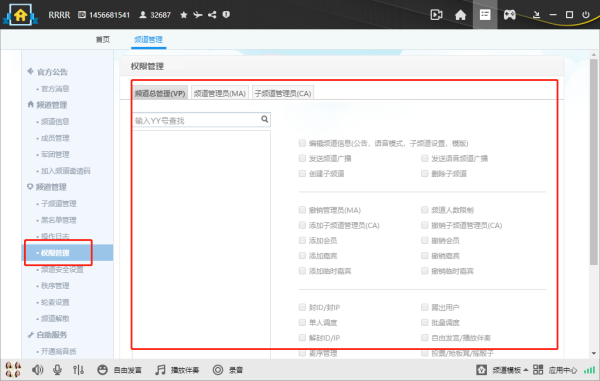Enable the 删除子频道 checkbox

[x=424, y=174]
